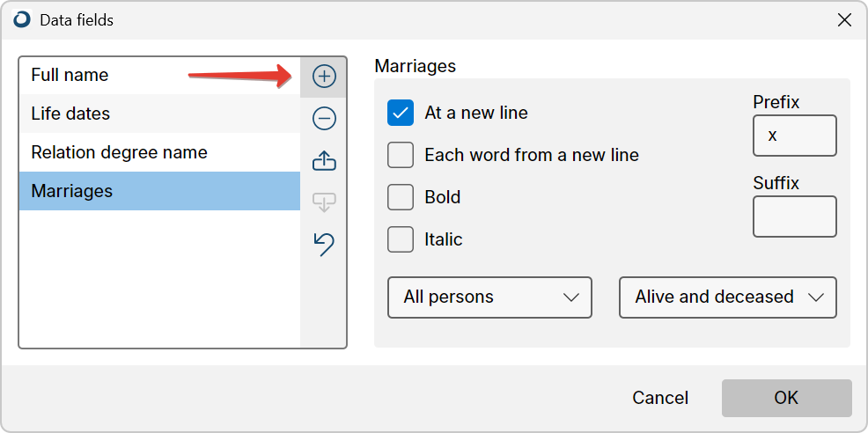Click the plus icon to add field
Image resolution: width=868 pixels, height=433 pixels.
click(324, 77)
